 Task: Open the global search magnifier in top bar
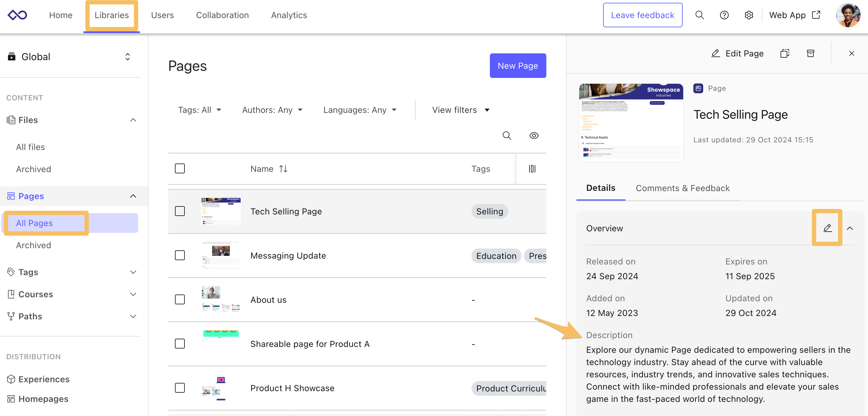(x=699, y=15)
